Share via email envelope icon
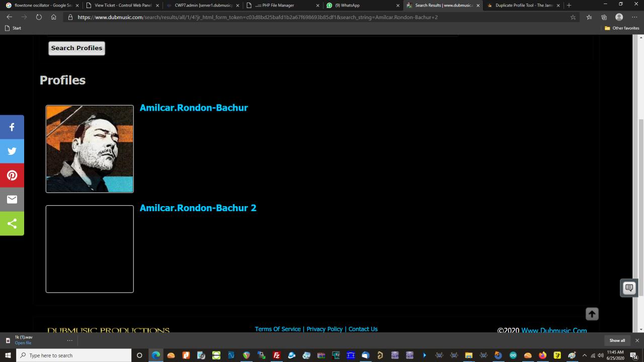644x362 pixels. tap(12, 200)
